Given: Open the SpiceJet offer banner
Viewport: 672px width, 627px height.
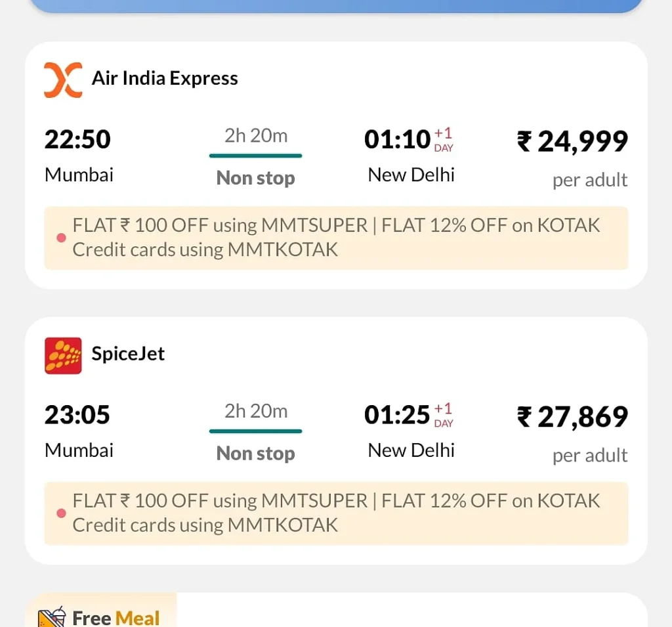Looking at the screenshot, I should [336, 513].
